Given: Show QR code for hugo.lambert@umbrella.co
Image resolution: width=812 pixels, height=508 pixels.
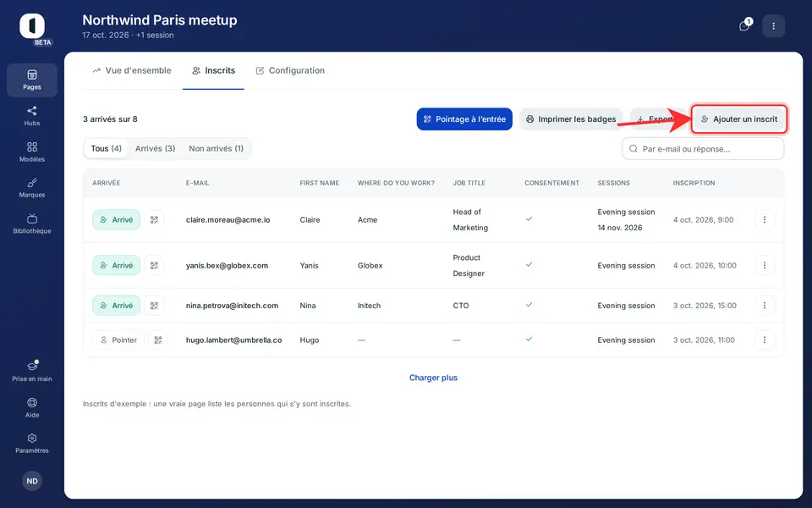Looking at the screenshot, I should (158, 340).
